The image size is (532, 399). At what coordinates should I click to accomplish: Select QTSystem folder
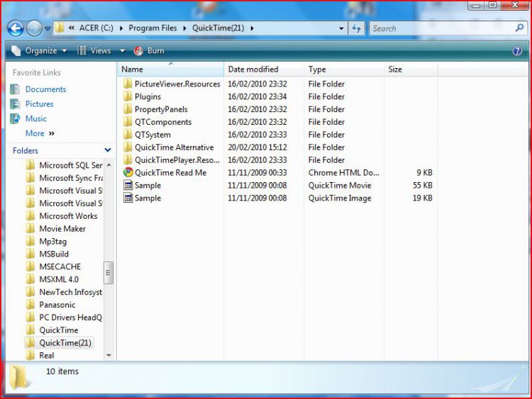point(153,135)
